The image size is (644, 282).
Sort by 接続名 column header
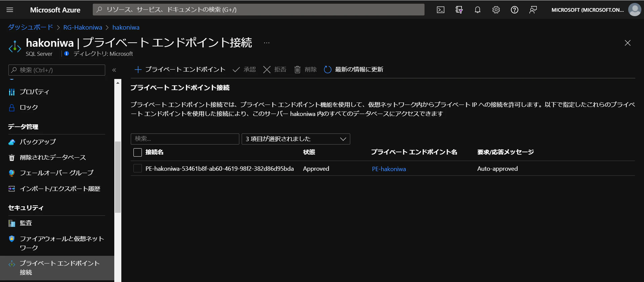tap(154, 152)
